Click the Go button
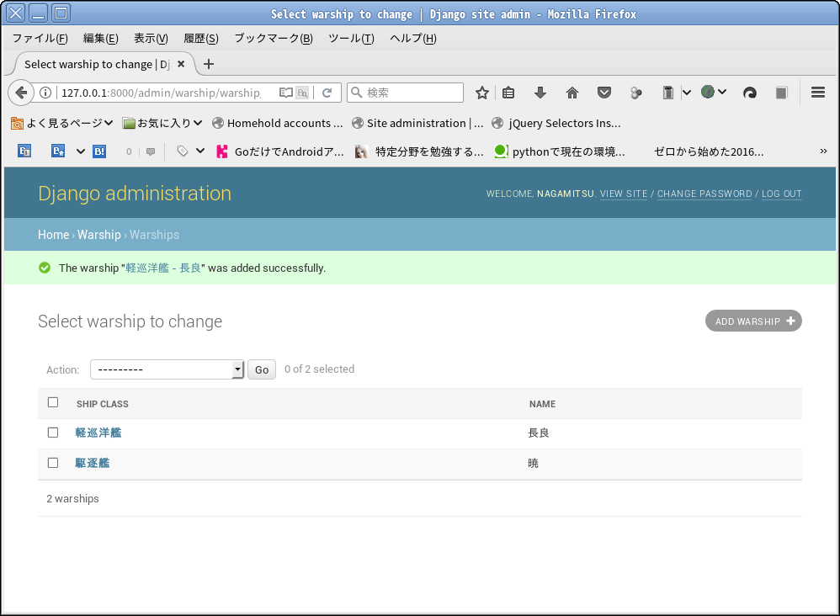The height and width of the screenshot is (616, 840). (262, 369)
